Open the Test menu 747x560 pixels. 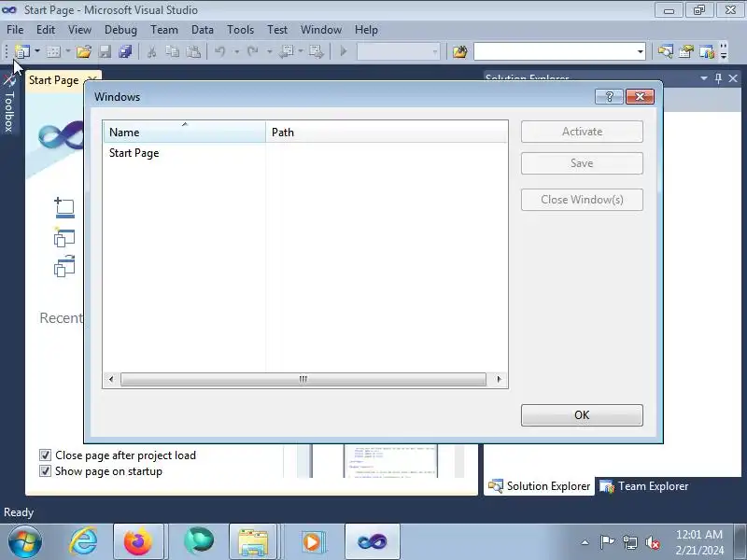[277, 30]
